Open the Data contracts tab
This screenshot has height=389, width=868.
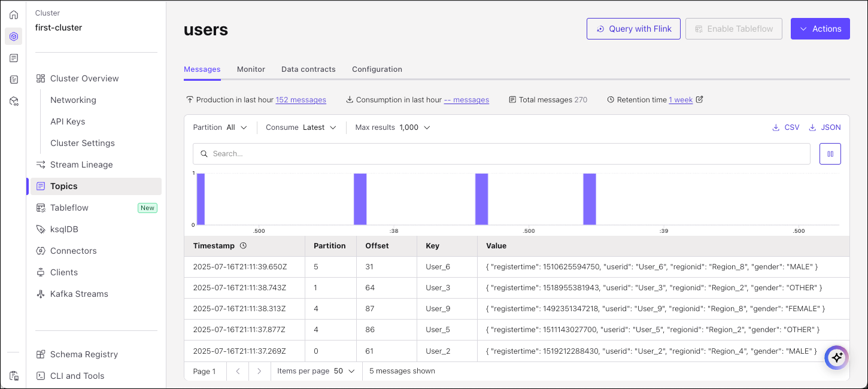point(308,69)
